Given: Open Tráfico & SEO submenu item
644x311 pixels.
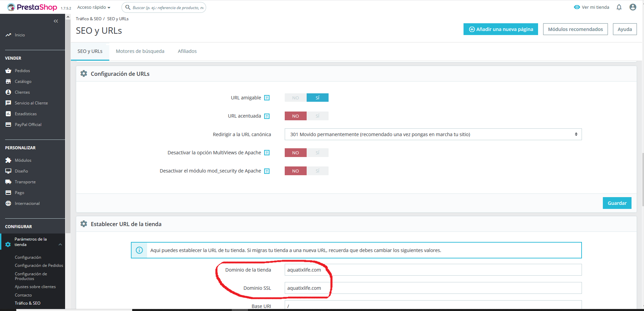Looking at the screenshot, I should 28,303.
